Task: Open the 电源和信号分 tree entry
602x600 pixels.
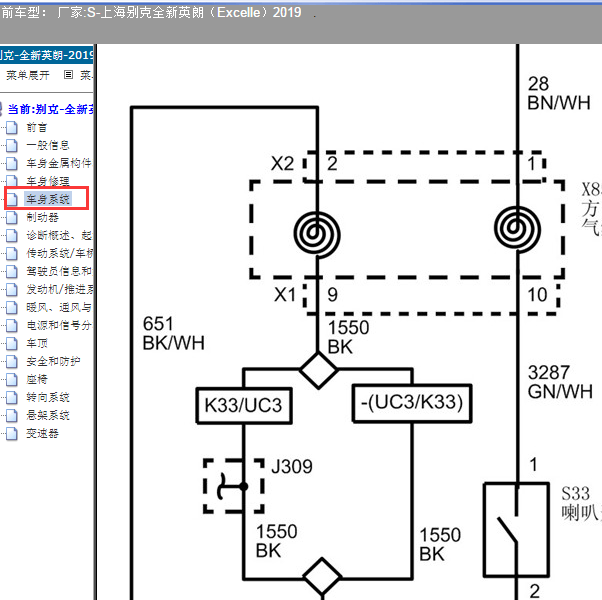Action: pyautogui.click(x=60, y=326)
